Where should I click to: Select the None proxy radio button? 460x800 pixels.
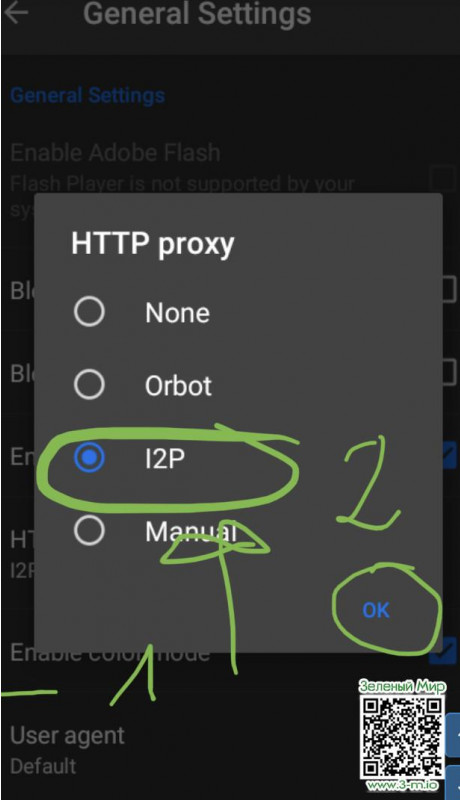89,312
